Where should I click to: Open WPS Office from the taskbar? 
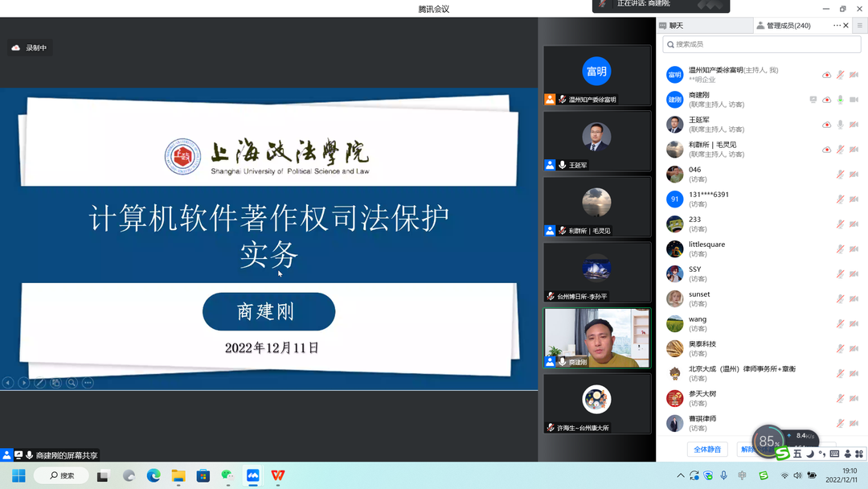point(277,475)
